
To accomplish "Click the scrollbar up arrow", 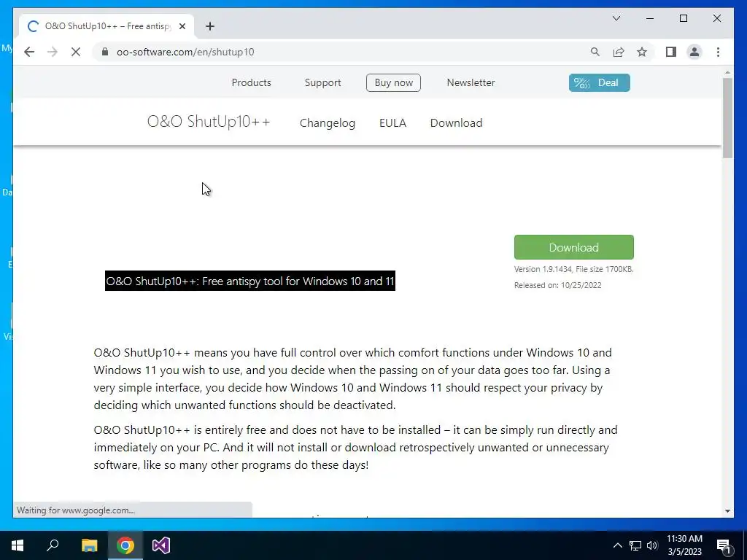I will coord(727,72).
